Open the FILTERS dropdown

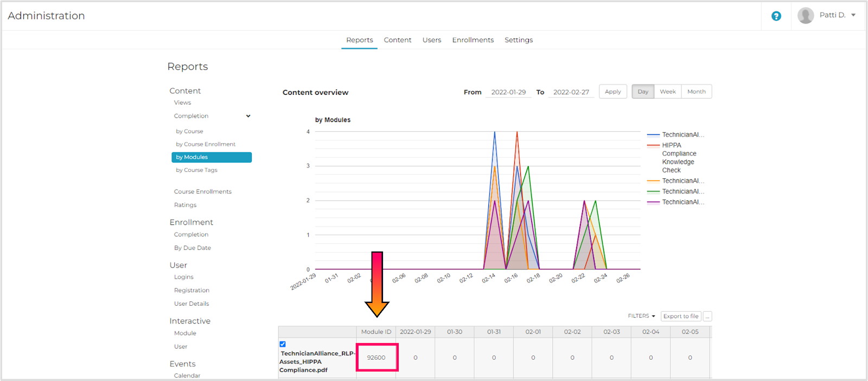(x=641, y=316)
